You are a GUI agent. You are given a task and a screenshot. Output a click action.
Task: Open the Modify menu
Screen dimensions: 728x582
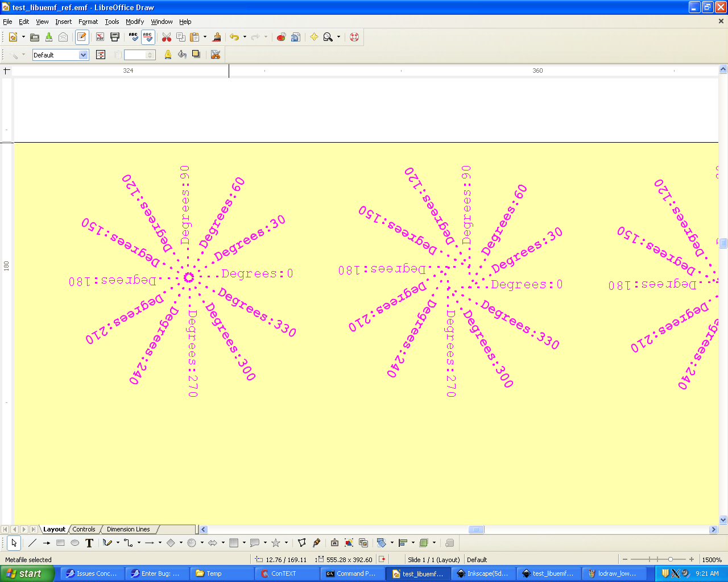[135, 22]
